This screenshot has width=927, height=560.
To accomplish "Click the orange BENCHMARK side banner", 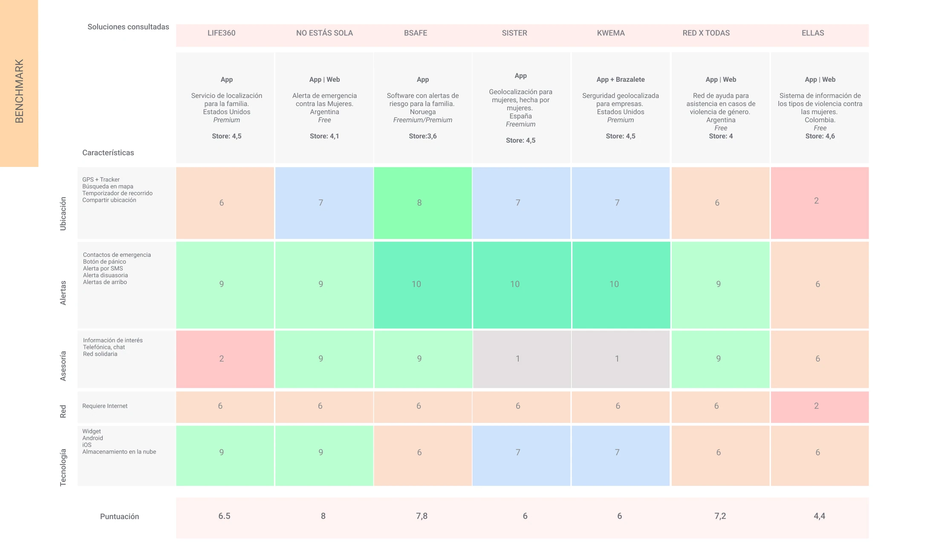I will 19,83.
